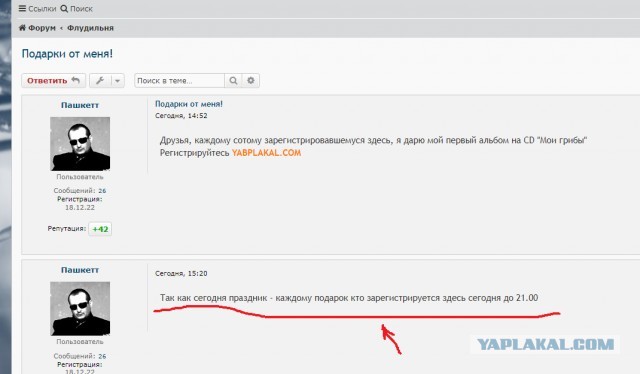Click the avatar in the first post
Image resolution: width=640 pixels, height=374 pixels.
[x=80, y=144]
